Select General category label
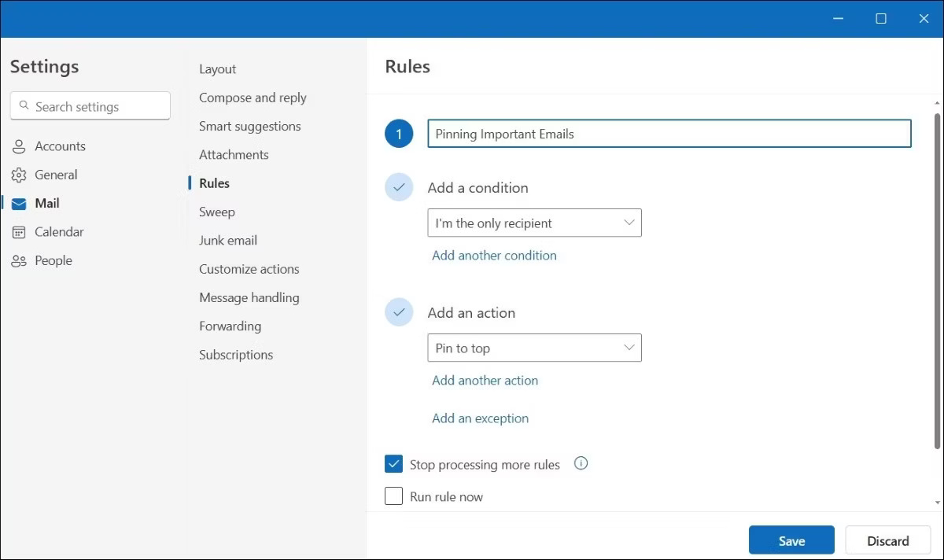The height and width of the screenshot is (560, 944). click(x=56, y=175)
